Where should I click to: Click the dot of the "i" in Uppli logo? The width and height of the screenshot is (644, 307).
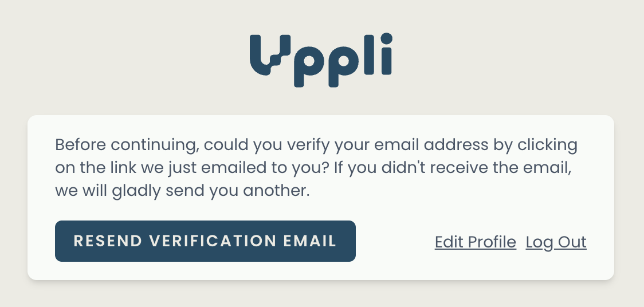coord(386,38)
